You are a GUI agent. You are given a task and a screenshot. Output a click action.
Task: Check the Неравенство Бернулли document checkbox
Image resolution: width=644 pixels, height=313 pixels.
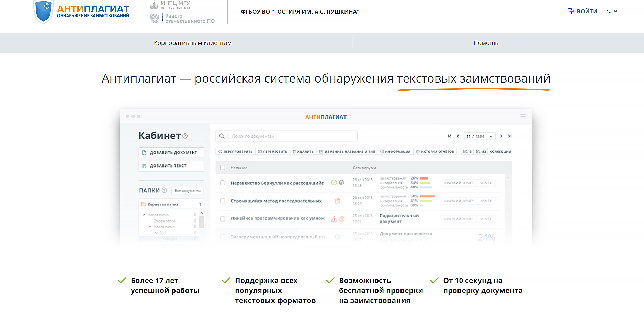coord(223,183)
